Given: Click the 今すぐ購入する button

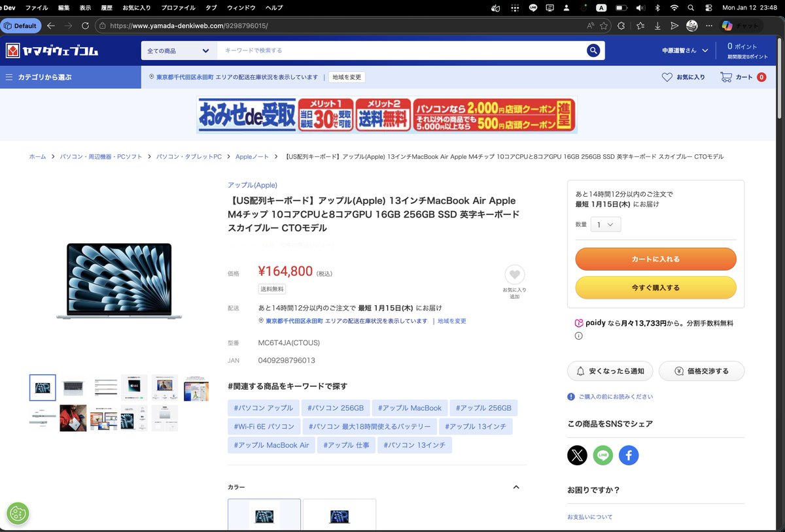Looking at the screenshot, I should pos(655,288).
